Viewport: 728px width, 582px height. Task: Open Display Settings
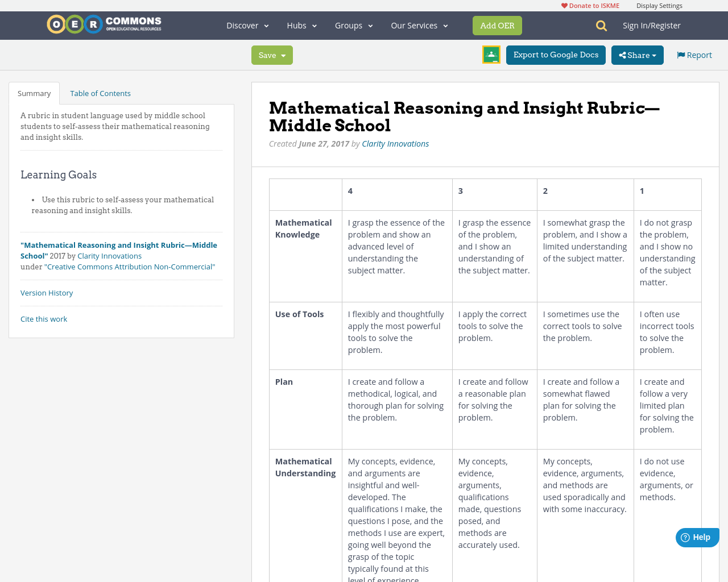659,5
